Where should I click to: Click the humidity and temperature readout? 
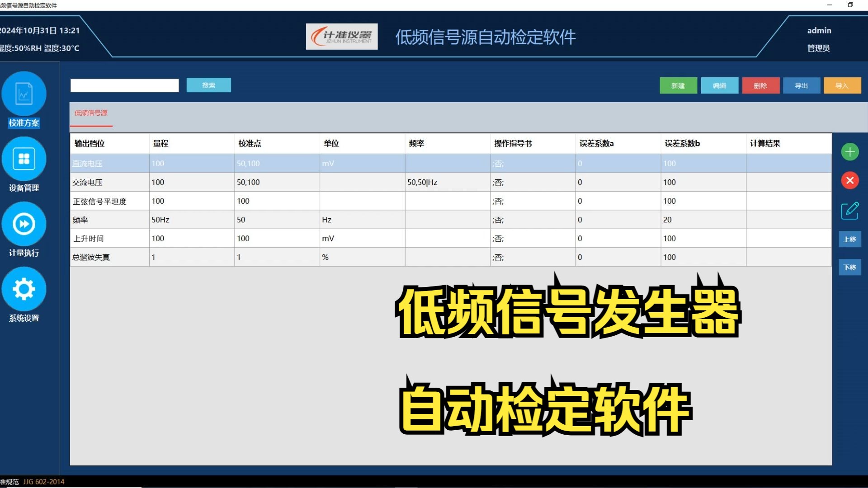coord(40,48)
